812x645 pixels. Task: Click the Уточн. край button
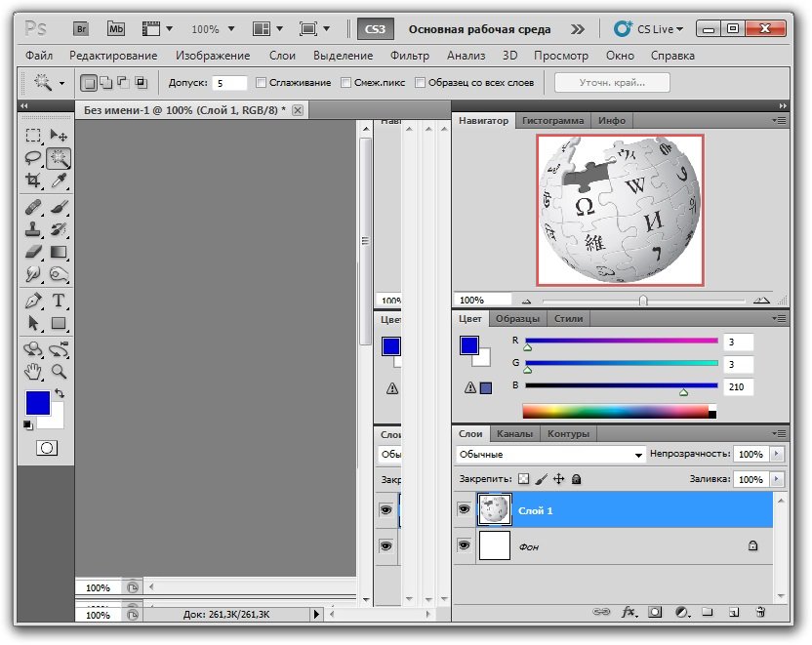pyautogui.click(x=612, y=83)
